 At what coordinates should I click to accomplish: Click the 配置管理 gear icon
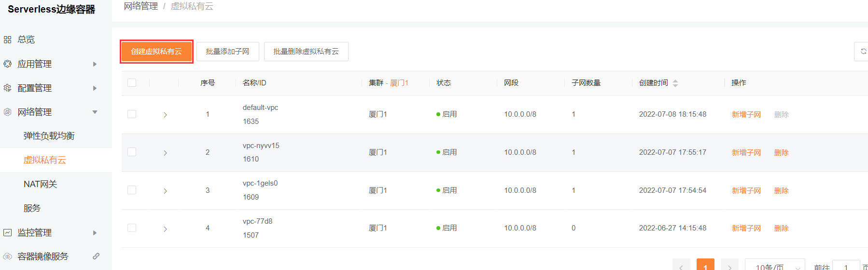click(8, 88)
